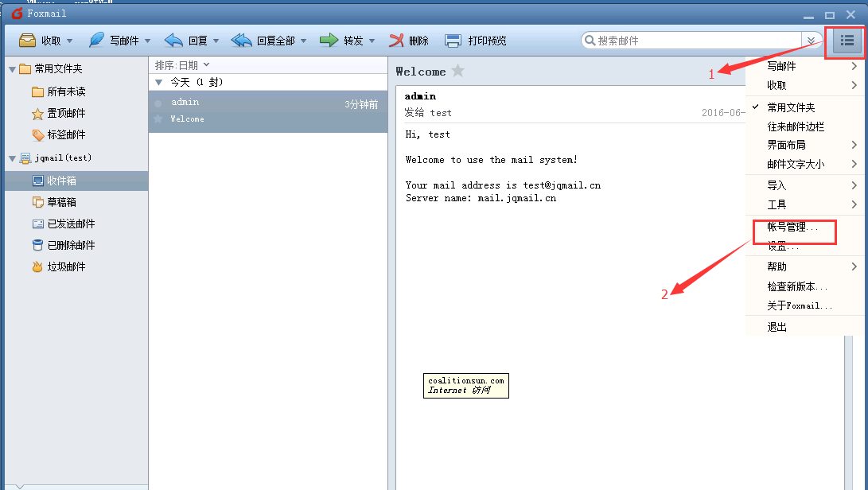Open the 垃圾邮件 junk folder
This screenshot has height=490, width=868.
[x=65, y=266]
